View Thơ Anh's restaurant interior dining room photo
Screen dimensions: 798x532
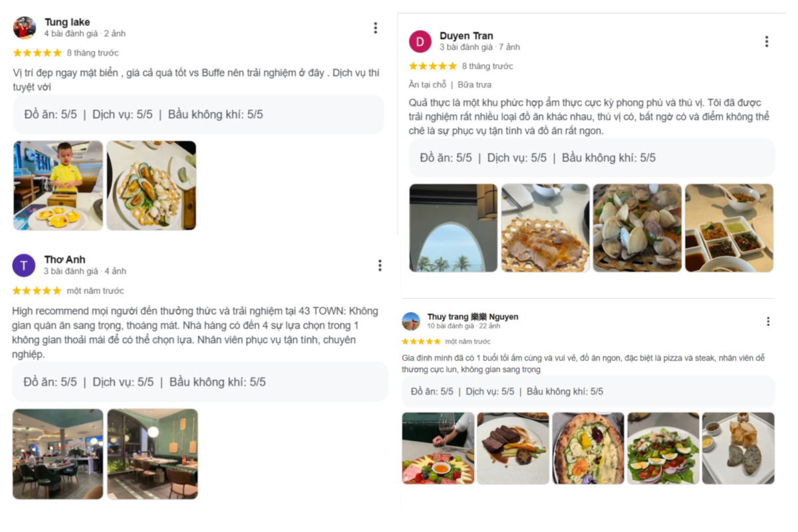(58, 454)
